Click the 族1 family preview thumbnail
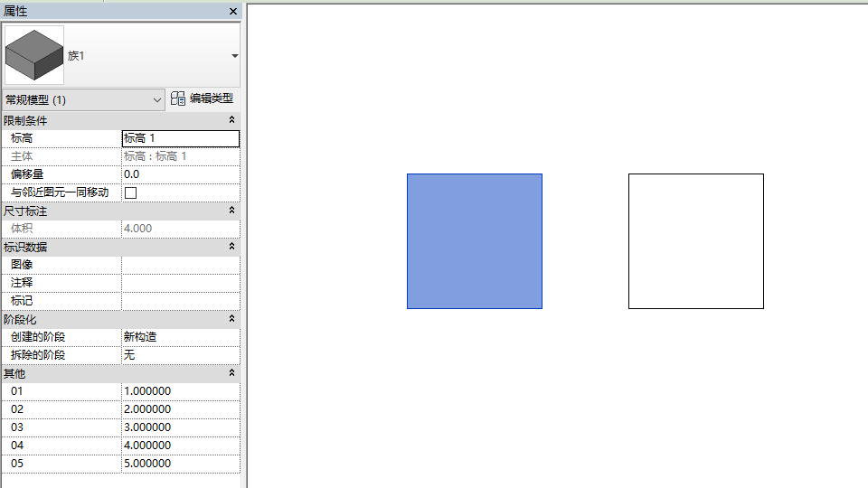 (x=34, y=55)
